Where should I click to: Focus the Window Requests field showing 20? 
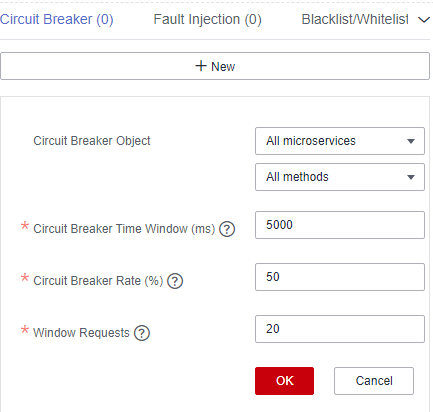340,329
